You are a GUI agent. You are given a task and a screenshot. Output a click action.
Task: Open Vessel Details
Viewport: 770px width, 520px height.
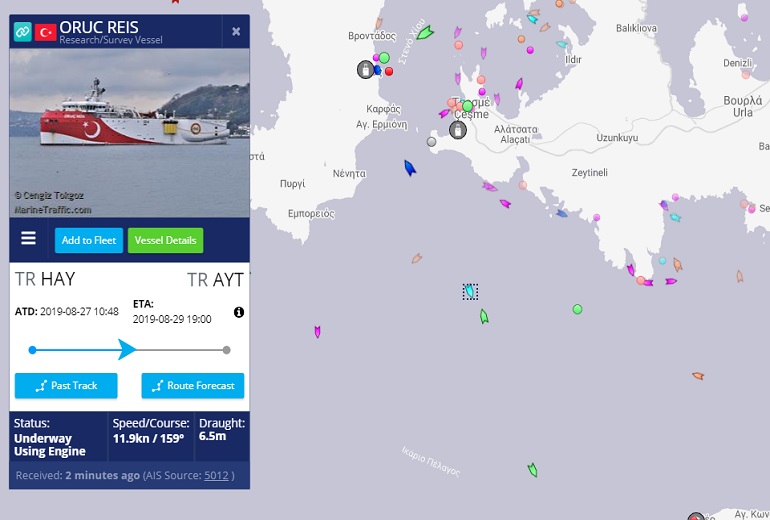tap(165, 241)
